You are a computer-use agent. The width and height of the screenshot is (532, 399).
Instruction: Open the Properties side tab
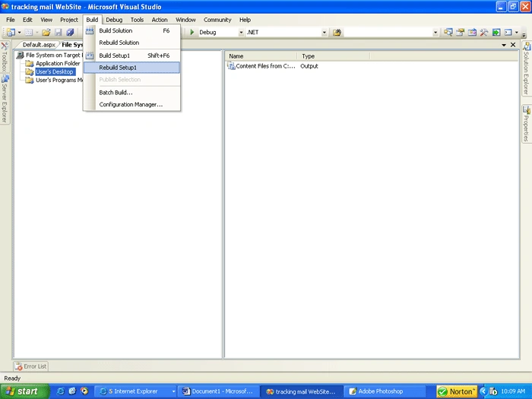click(527, 124)
